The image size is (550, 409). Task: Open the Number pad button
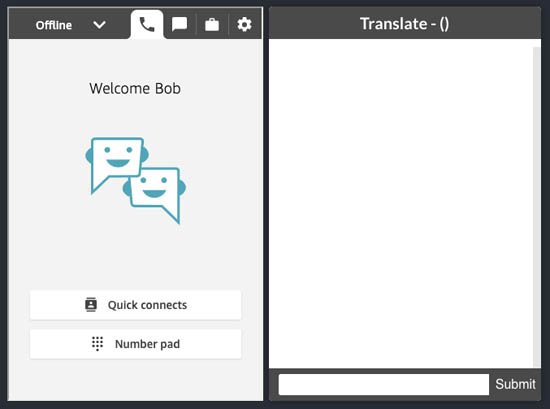tap(135, 344)
